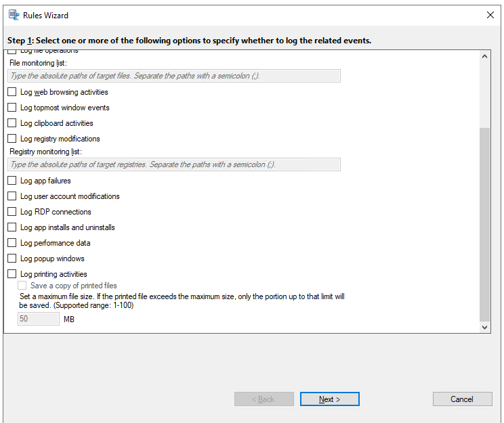Image resolution: width=504 pixels, height=423 pixels.
Task: Enable Log registry modifications
Action: point(12,139)
